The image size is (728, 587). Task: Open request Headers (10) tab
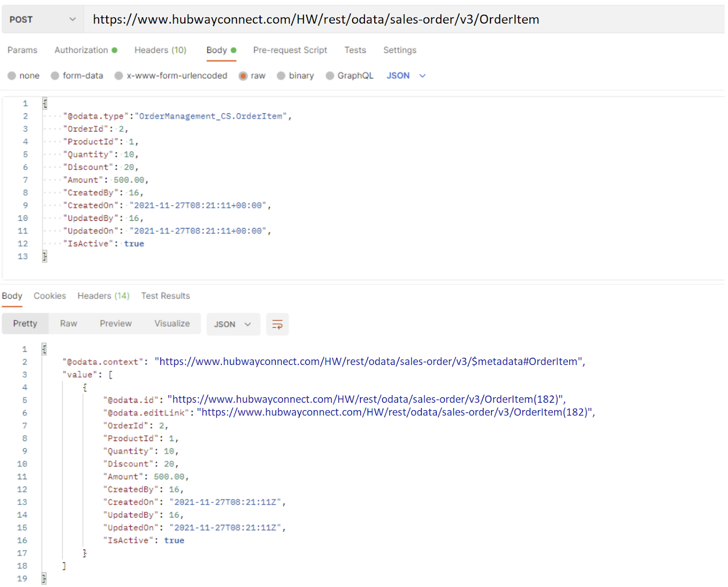pyautogui.click(x=160, y=50)
